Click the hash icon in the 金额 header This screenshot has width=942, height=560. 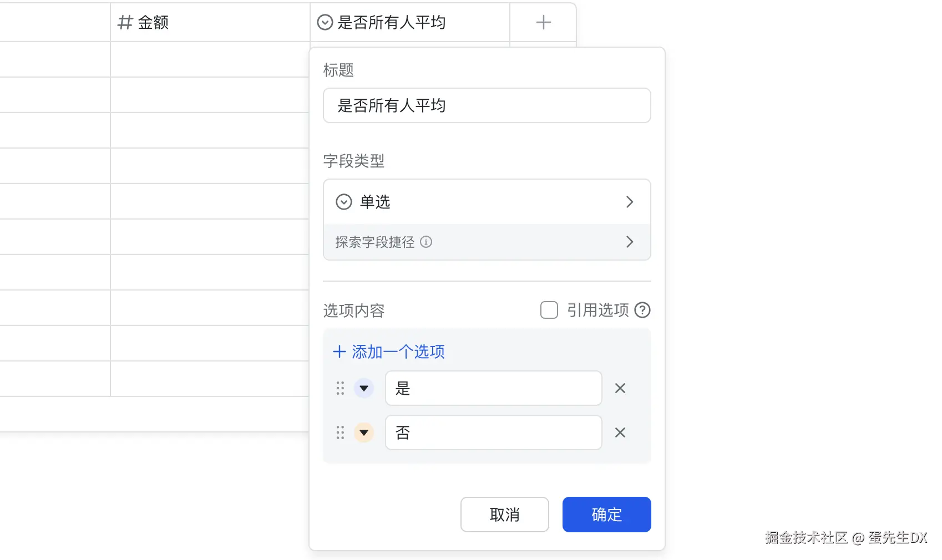[125, 22]
